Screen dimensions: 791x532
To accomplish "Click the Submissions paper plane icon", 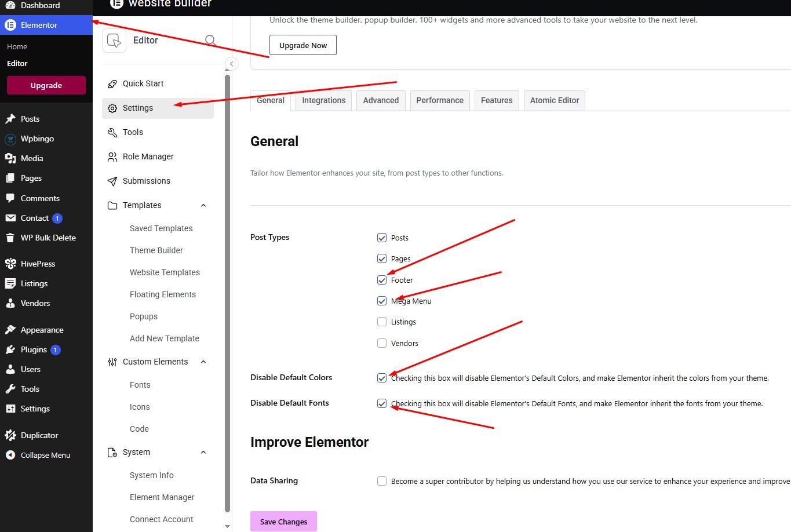I will (112, 181).
